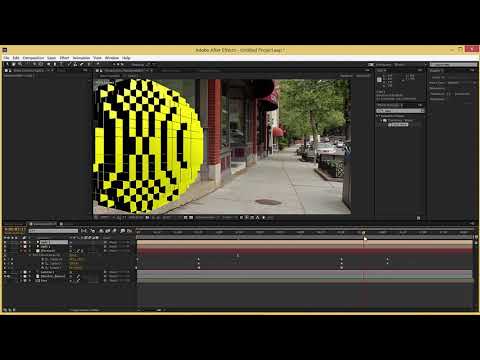Screen dimensions: 480x360
Task: Open the second layer's Parent dropdown
Action: point(119,246)
